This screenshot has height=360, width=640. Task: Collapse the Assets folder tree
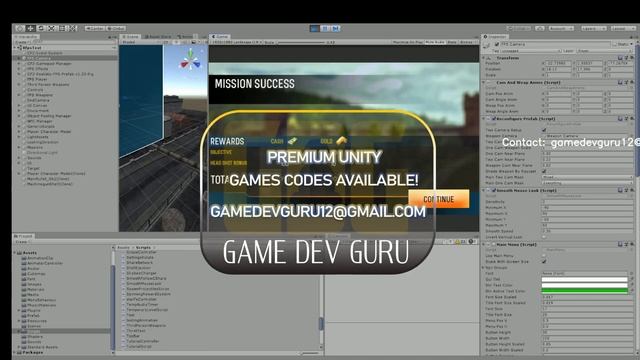point(15,253)
